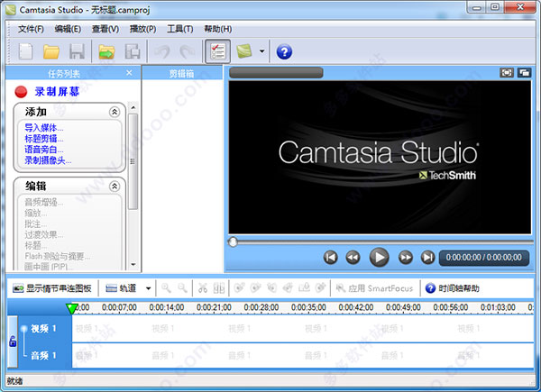
Task: Click the Camtasia Studio preview canvas
Action: pos(380,157)
